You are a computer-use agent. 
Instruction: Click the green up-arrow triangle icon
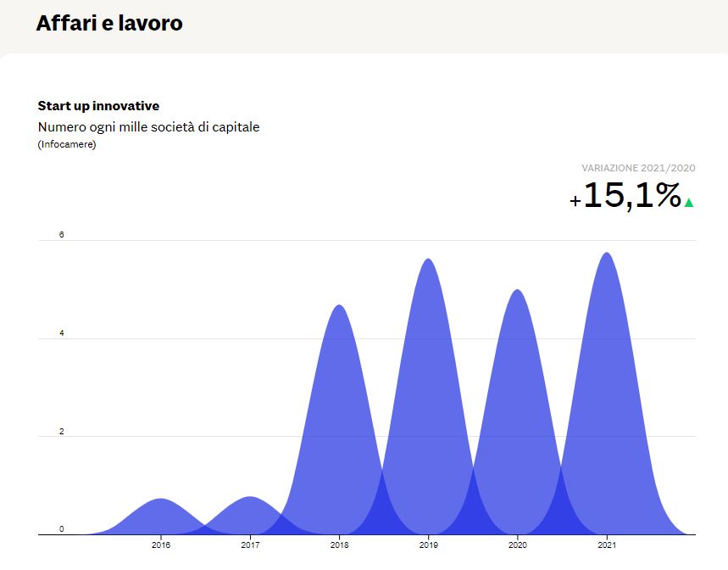(689, 203)
